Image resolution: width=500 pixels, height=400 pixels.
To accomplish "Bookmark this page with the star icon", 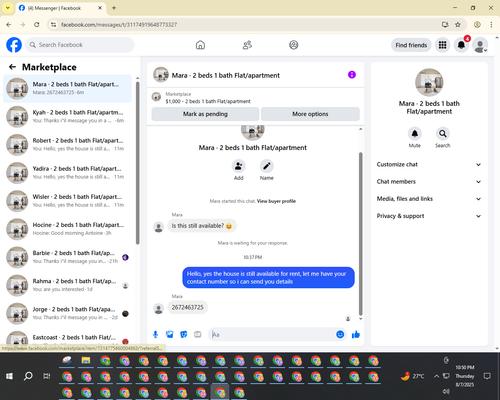I will (458, 25).
